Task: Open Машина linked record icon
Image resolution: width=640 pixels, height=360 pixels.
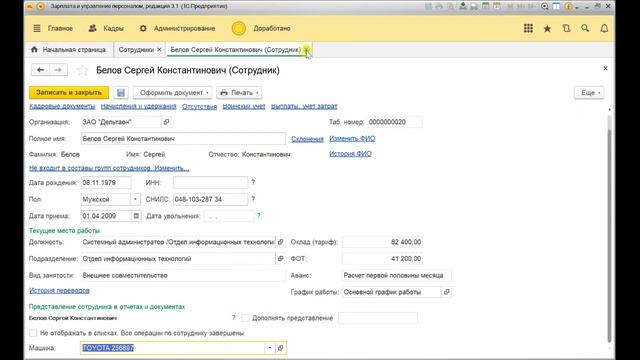Action: [x=280, y=348]
